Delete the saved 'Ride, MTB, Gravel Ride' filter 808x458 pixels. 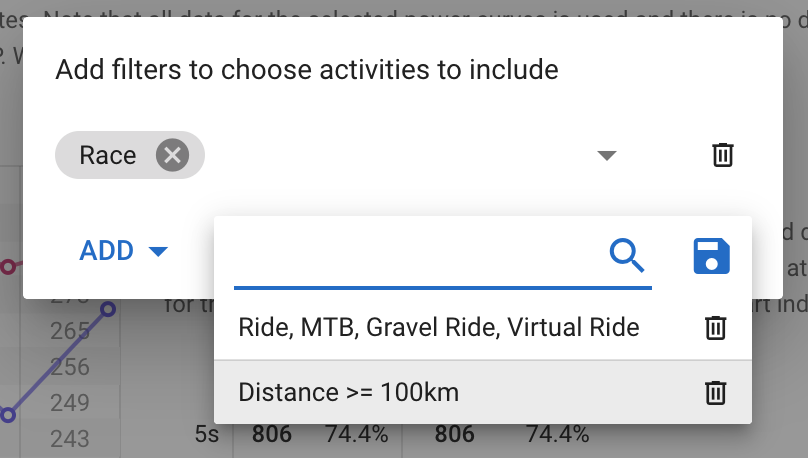click(715, 328)
